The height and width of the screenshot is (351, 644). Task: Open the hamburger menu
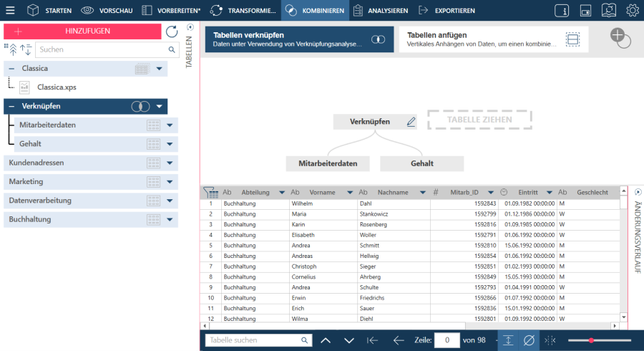click(x=11, y=11)
